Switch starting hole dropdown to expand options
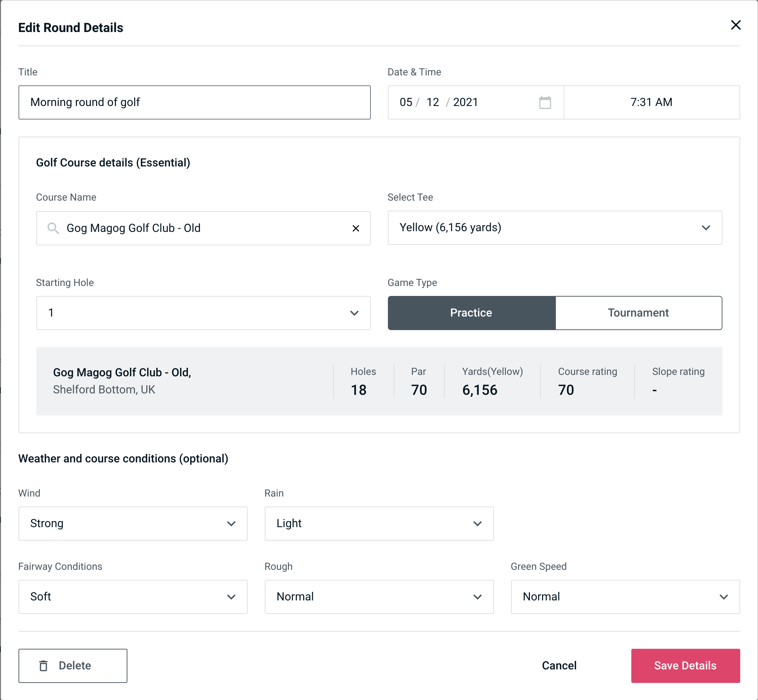Viewport: 758px width, 700px height. pyautogui.click(x=203, y=313)
